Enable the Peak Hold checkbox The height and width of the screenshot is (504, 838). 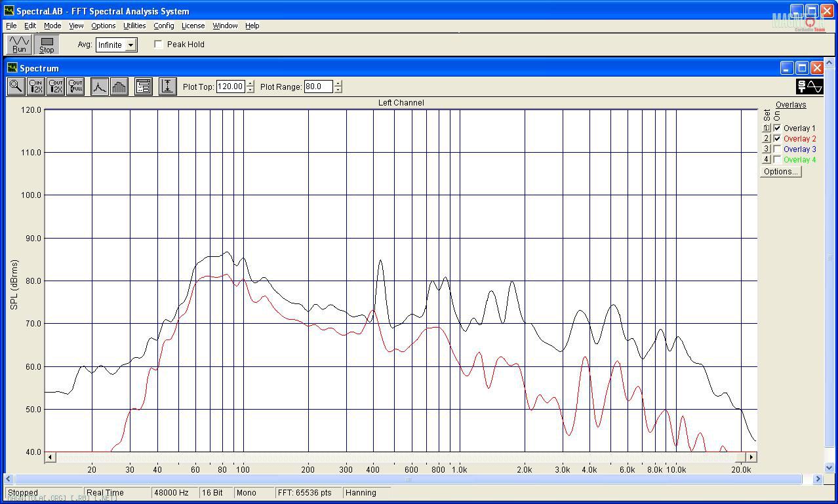pos(159,45)
